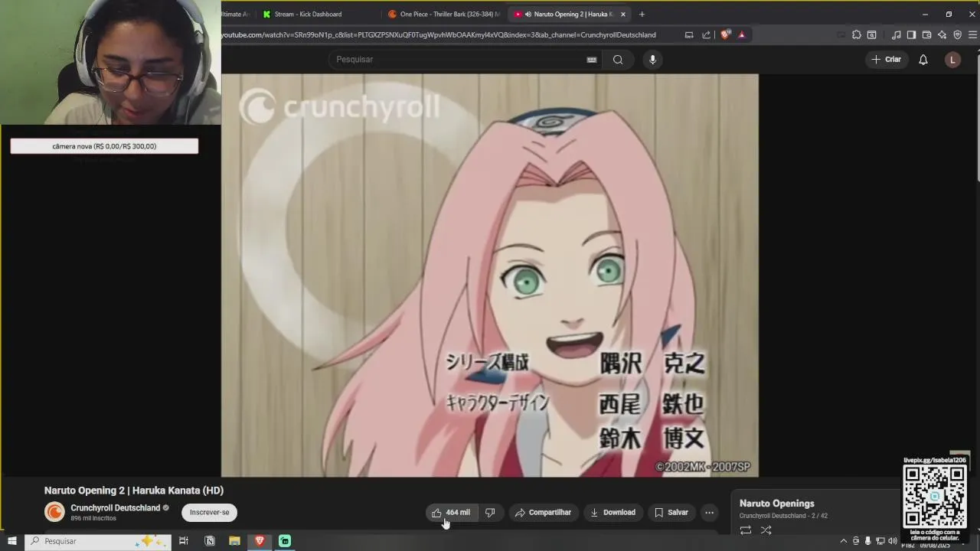Image resolution: width=980 pixels, height=551 pixels.
Task: Click the share page icon in address bar
Action: click(x=706, y=34)
